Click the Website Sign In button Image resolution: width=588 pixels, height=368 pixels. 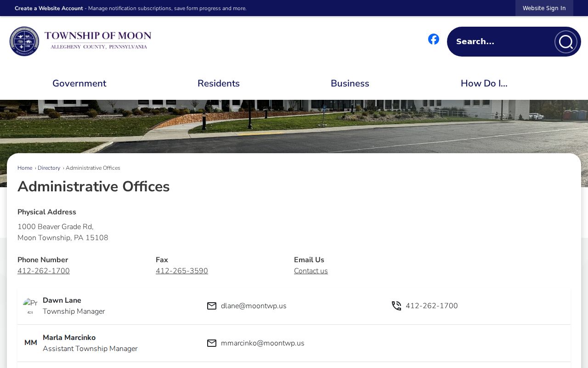[544, 8]
